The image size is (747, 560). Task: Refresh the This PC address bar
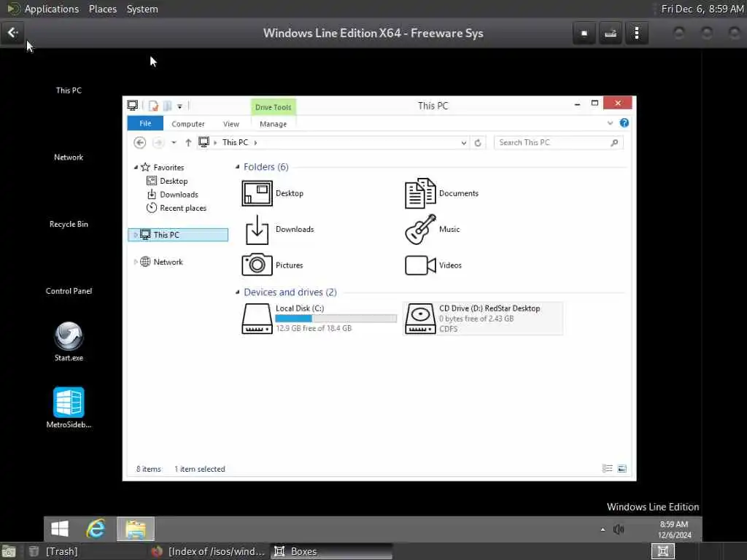pyautogui.click(x=478, y=142)
